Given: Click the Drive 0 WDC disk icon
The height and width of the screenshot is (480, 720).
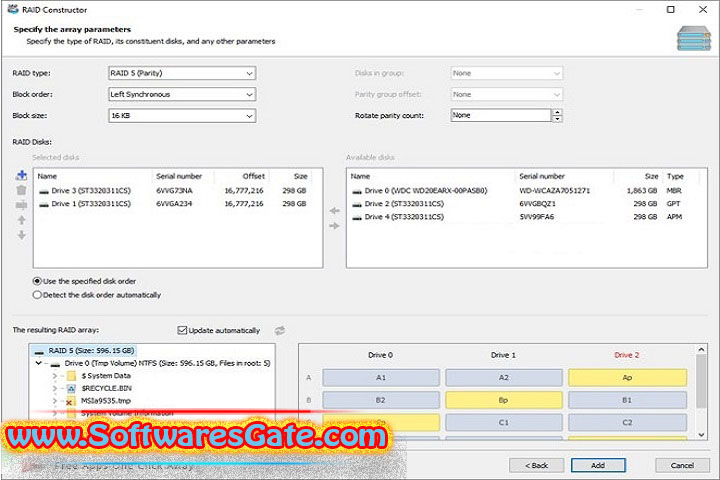Looking at the screenshot, I should [x=357, y=191].
